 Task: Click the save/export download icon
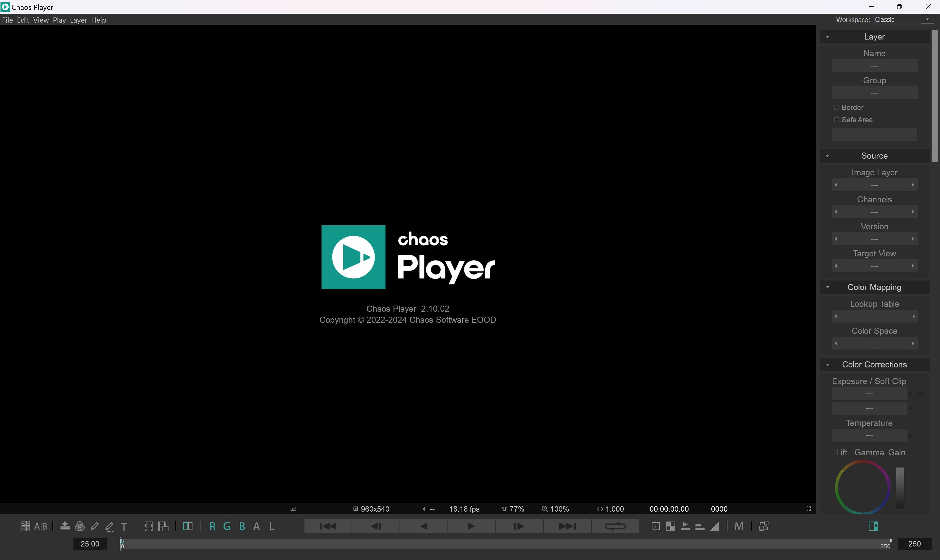coord(65,526)
